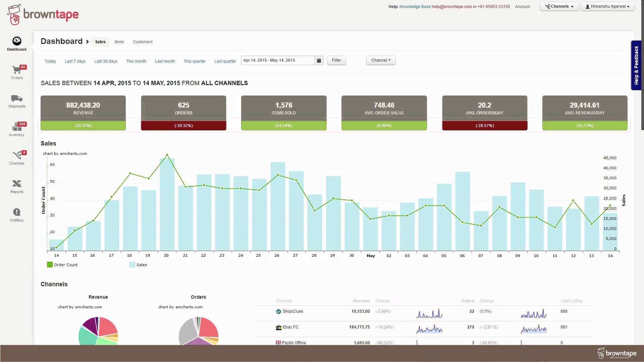The height and width of the screenshot is (362, 644).
Task: Open calendar icon beside date range
Action: tap(319, 61)
